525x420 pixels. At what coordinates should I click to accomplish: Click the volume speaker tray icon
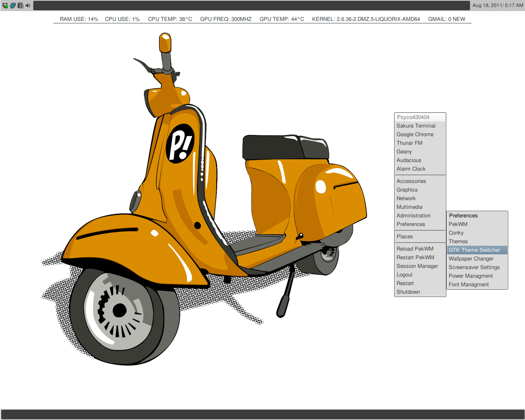click(27, 5)
